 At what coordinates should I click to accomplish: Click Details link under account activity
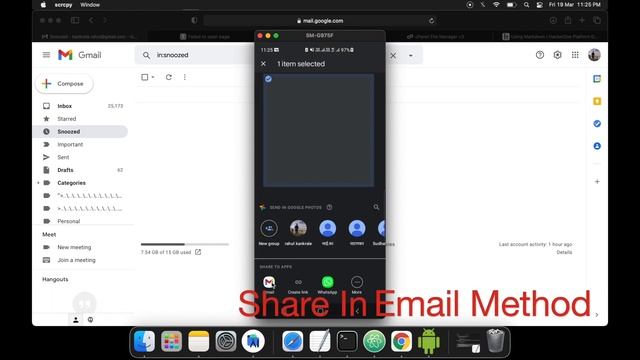coord(564,252)
